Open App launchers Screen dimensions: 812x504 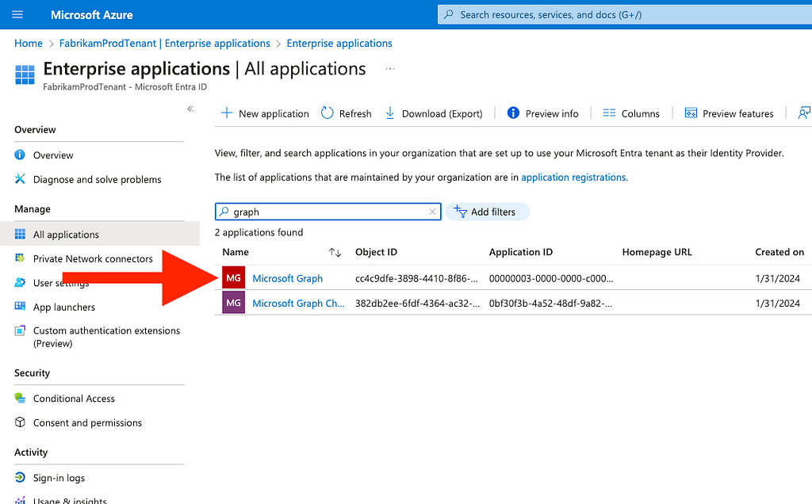[x=64, y=307]
